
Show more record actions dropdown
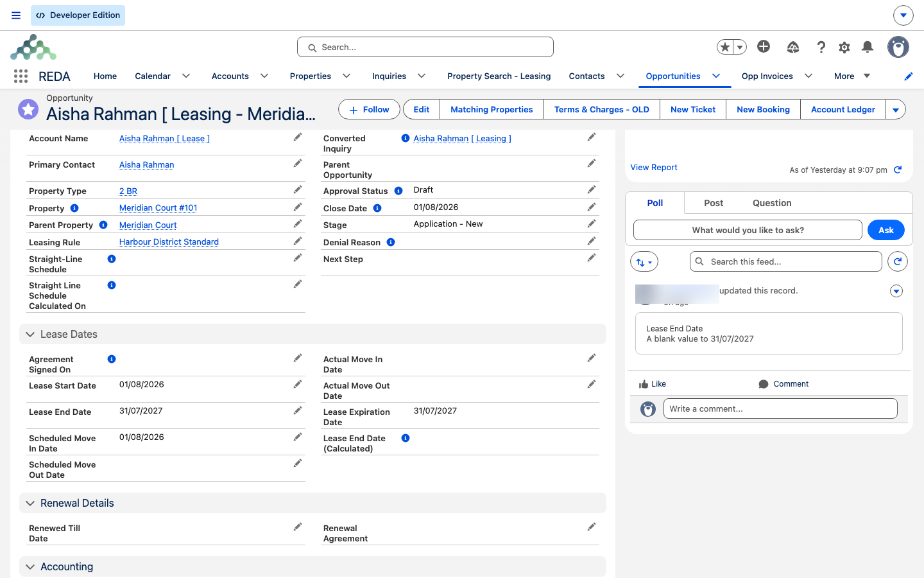[x=896, y=109]
